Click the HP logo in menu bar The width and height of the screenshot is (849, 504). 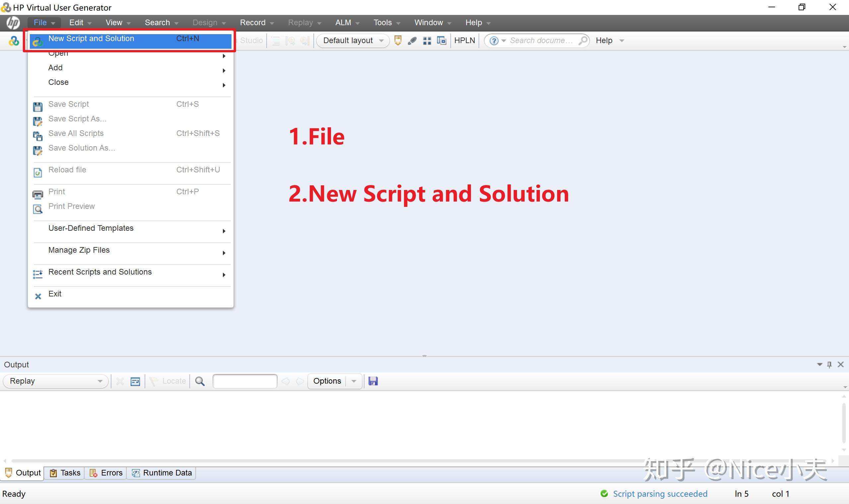[13, 23]
